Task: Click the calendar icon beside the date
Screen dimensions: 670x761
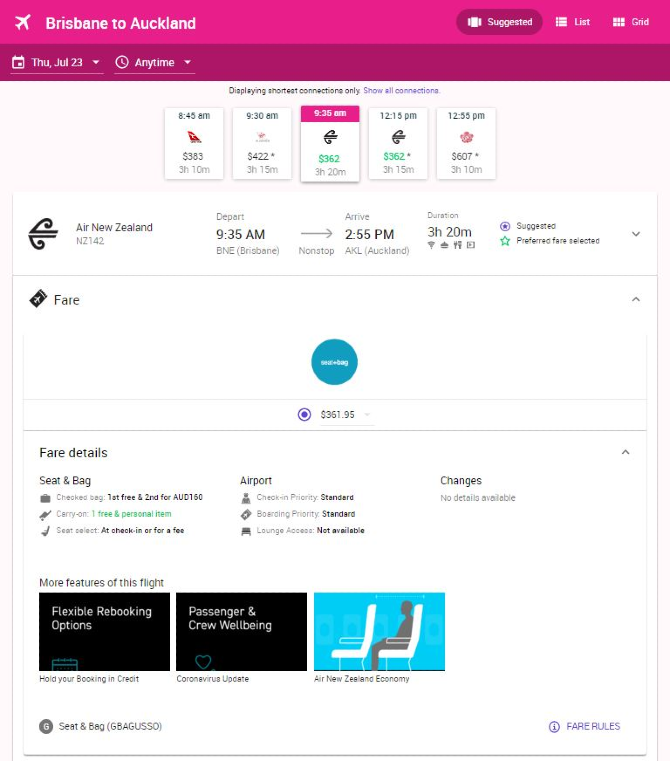Action: point(18,62)
